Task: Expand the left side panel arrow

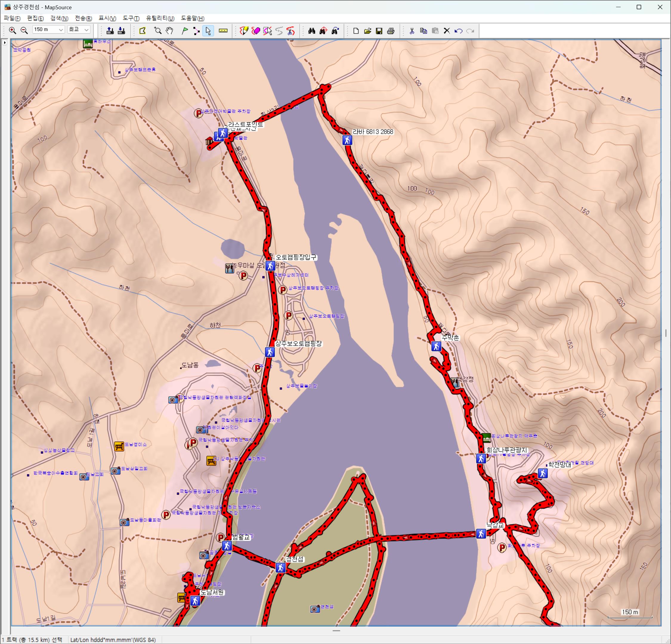Action: [x=4, y=43]
